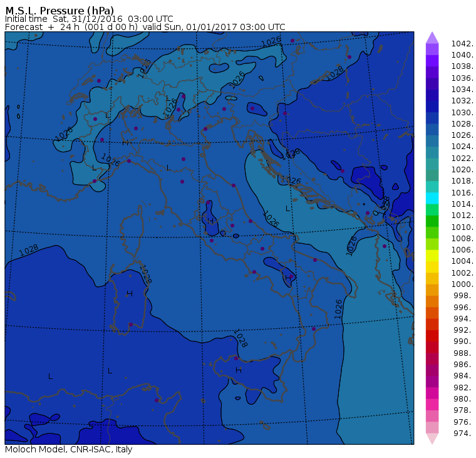
Task: Click the light purple top arrow of the color scale
Action: click(432, 38)
